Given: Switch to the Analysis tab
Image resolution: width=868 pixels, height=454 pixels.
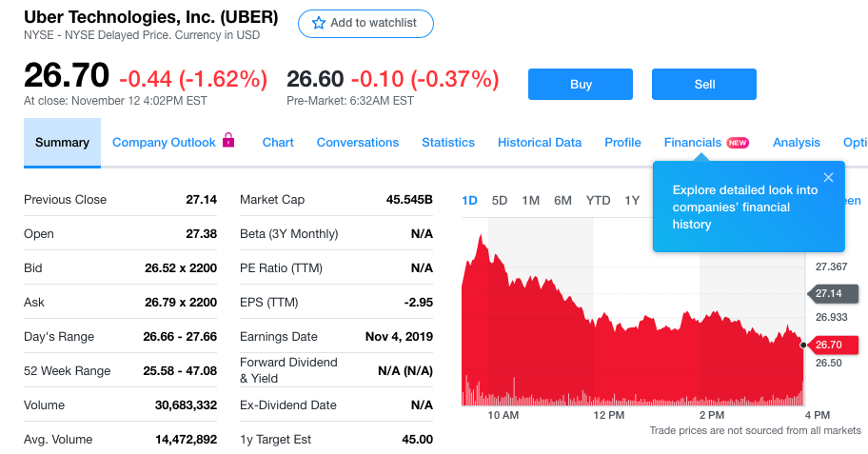Looking at the screenshot, I should tap(797, 143).
